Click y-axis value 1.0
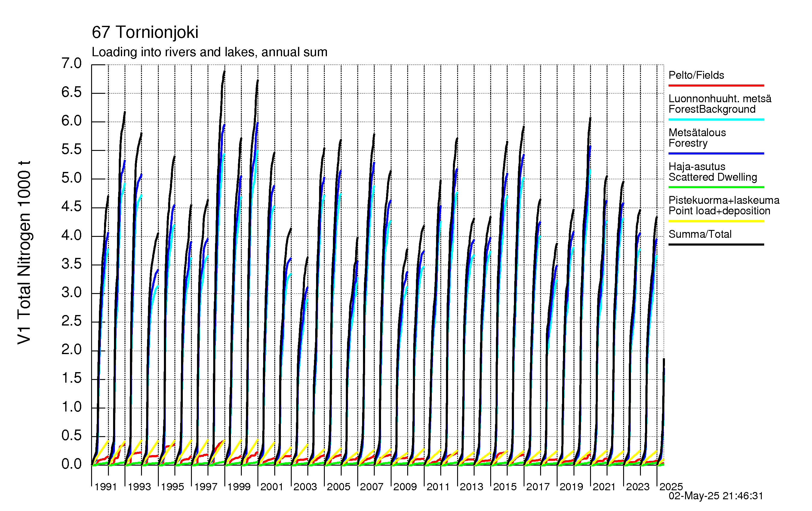Viewport: 812px width, 511px height. tap(72, 407)
